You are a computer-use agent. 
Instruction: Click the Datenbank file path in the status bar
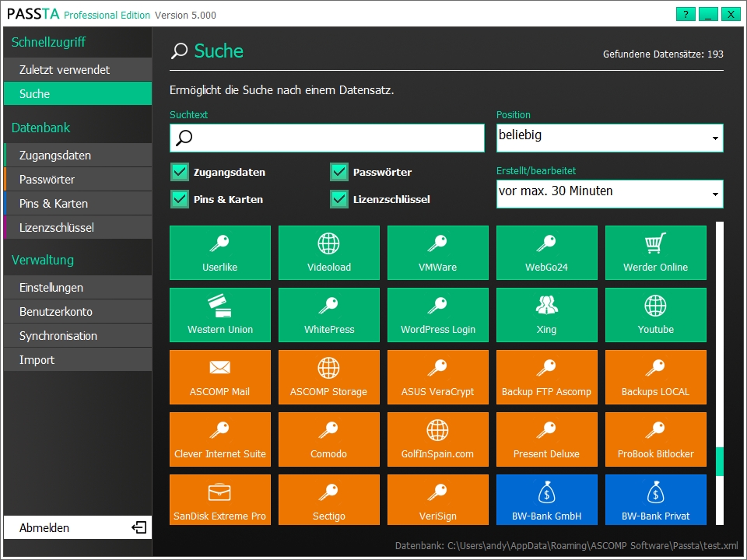(566, 546)
